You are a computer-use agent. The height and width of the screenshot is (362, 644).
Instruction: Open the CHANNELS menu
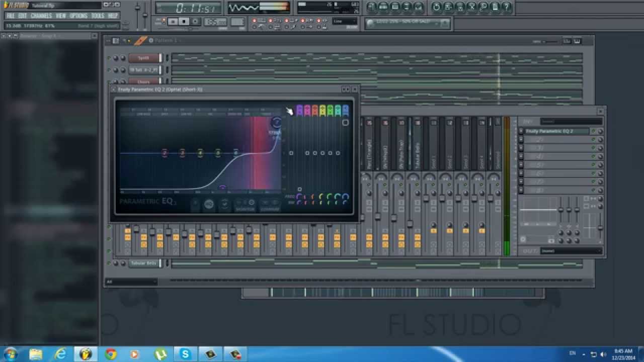pos(41,16)
